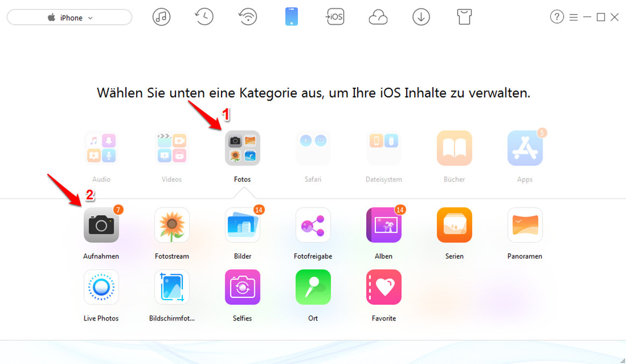Open the iPhone device dropdown
This screenshot has height=364, width=626.
tap(69, 18)
